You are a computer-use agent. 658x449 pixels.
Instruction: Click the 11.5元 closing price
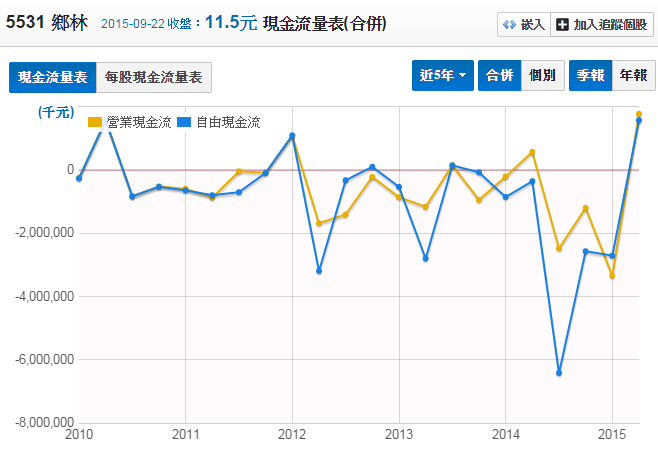point(231,22)
